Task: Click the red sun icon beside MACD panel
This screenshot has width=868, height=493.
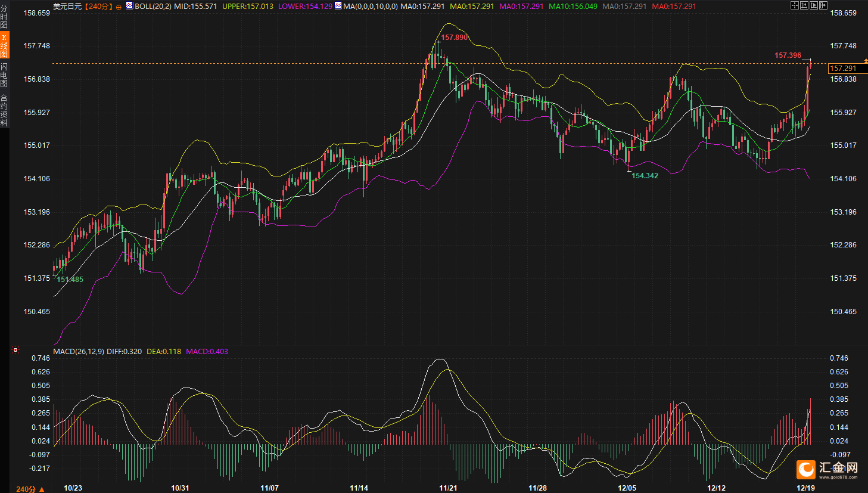Action: click(15, 351)
